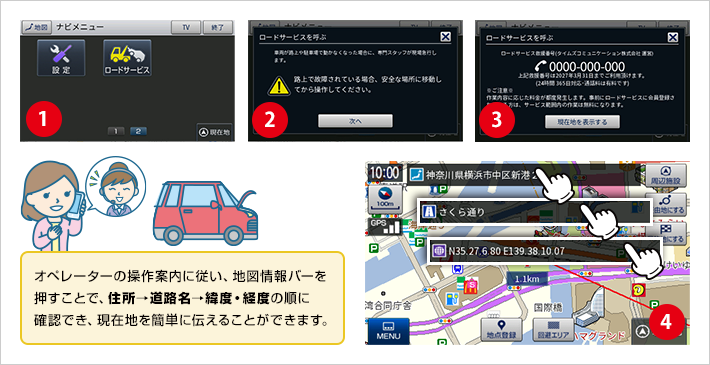Click the 次へ next button
The height and width of the screenshot is (365, 710).
point(355,121)
